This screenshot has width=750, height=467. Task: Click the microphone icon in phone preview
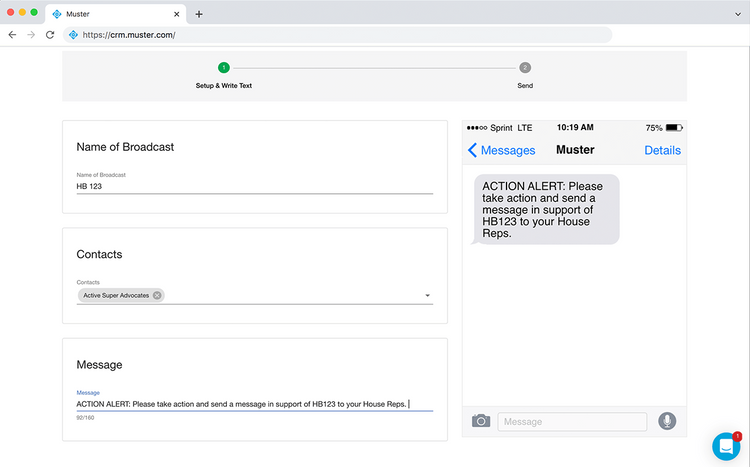(x=667, y=421)
